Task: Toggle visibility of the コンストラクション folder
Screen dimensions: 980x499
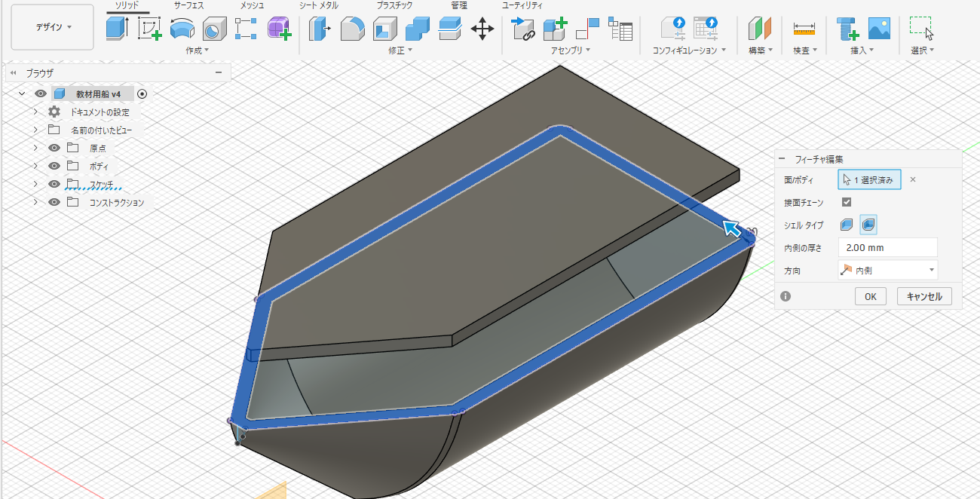Action: 54,202
